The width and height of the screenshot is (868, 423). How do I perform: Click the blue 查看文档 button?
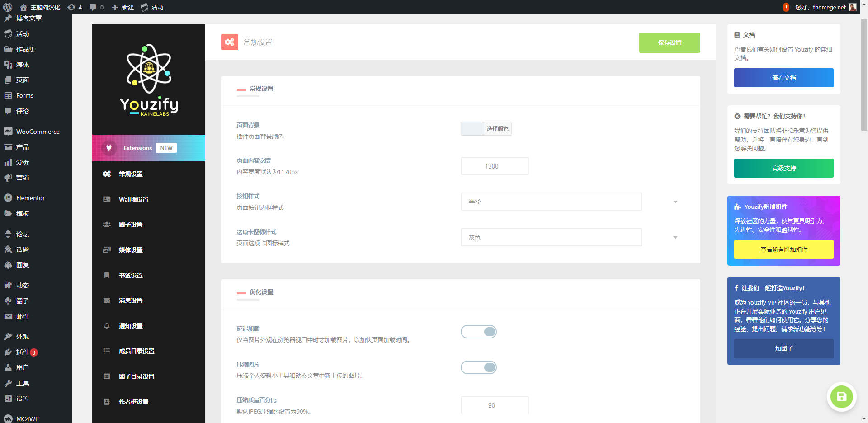(783, 78)
